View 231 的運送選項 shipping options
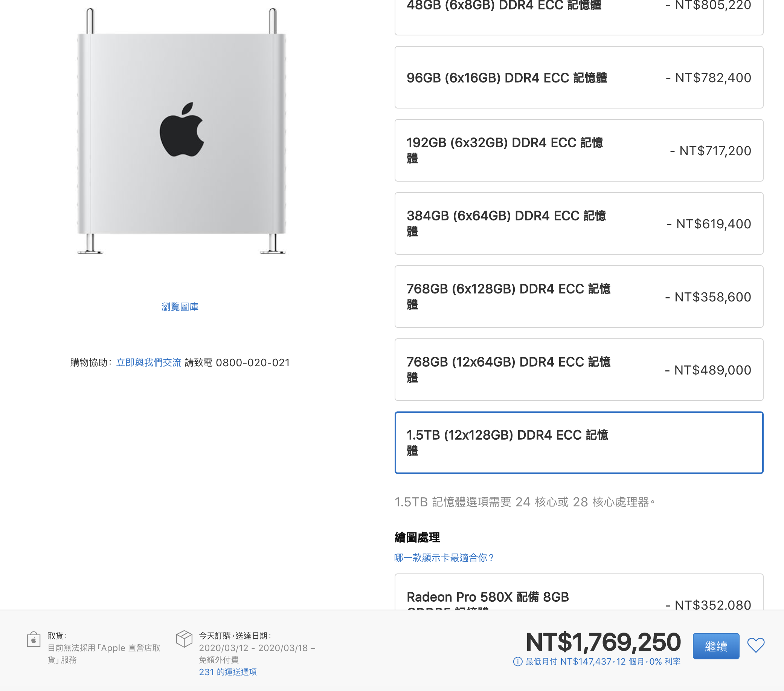Screen dimensions: 784x691 pyautogui.click(x=228, y=672)
